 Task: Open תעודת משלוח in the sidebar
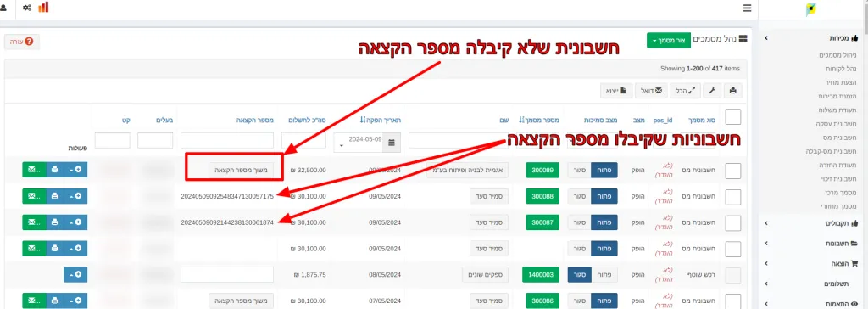[x=837, y=110]
